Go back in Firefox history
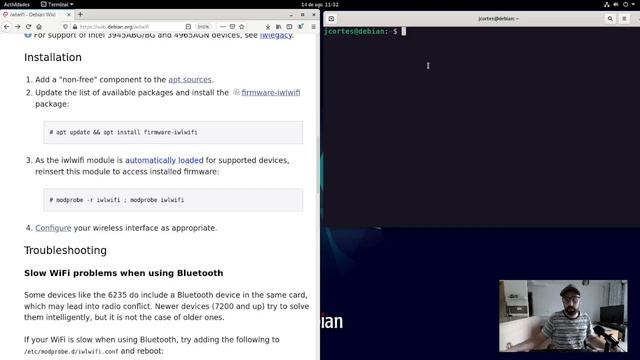Viewport: 640px width, 360px height. 7,27
